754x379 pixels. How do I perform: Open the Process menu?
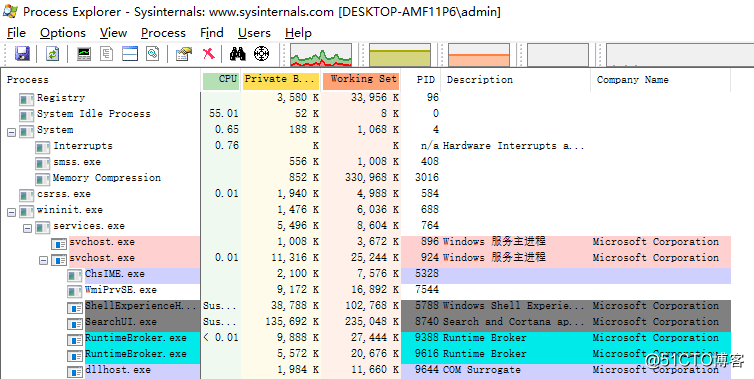point(163,33)
